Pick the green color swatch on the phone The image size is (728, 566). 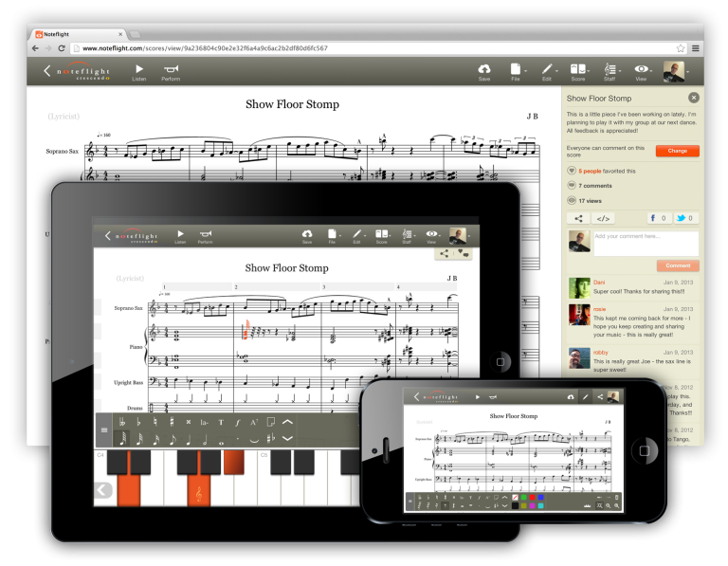523,498
